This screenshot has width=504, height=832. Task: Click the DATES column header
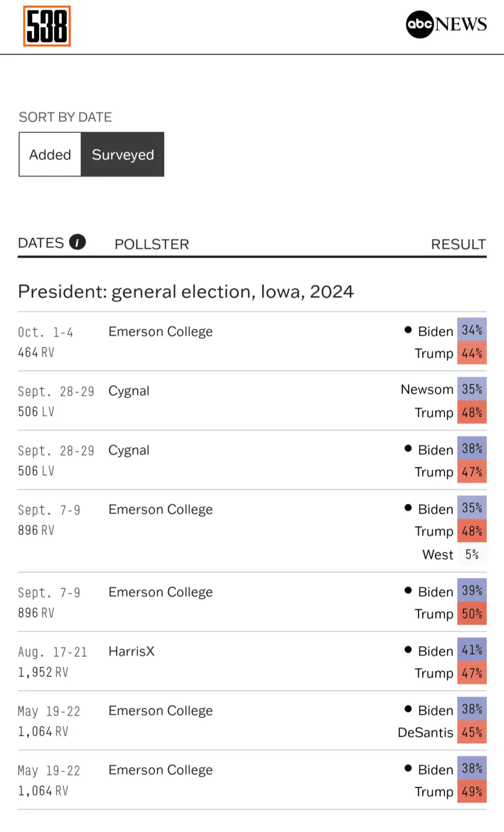point(41,243)
